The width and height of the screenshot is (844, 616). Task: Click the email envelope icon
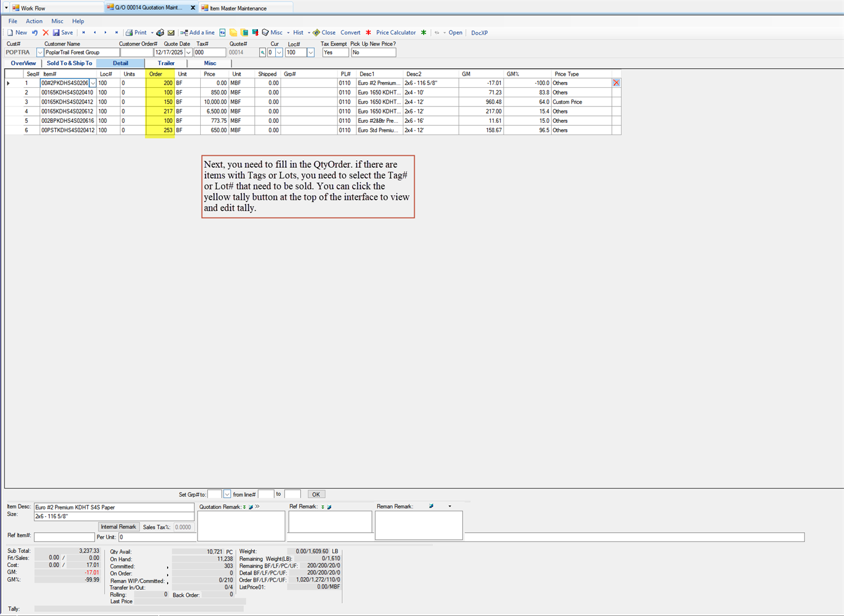point(171,32)
